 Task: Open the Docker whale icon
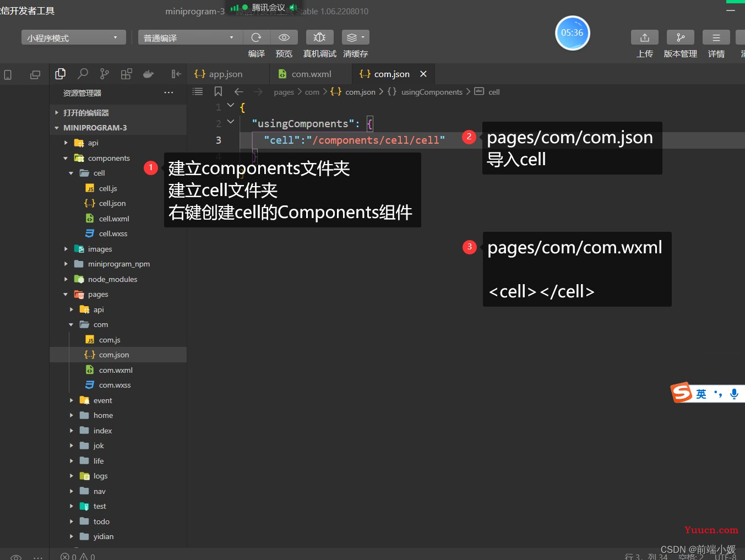[148, 74]
